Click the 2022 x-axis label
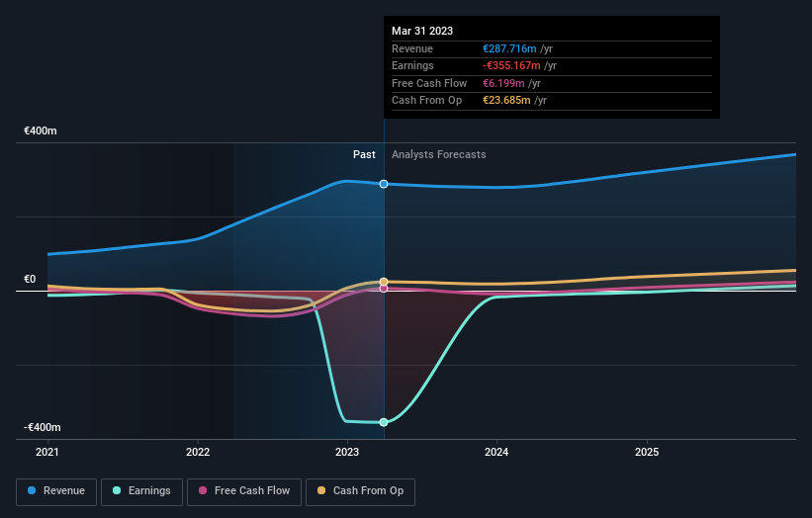 [198, 453]
